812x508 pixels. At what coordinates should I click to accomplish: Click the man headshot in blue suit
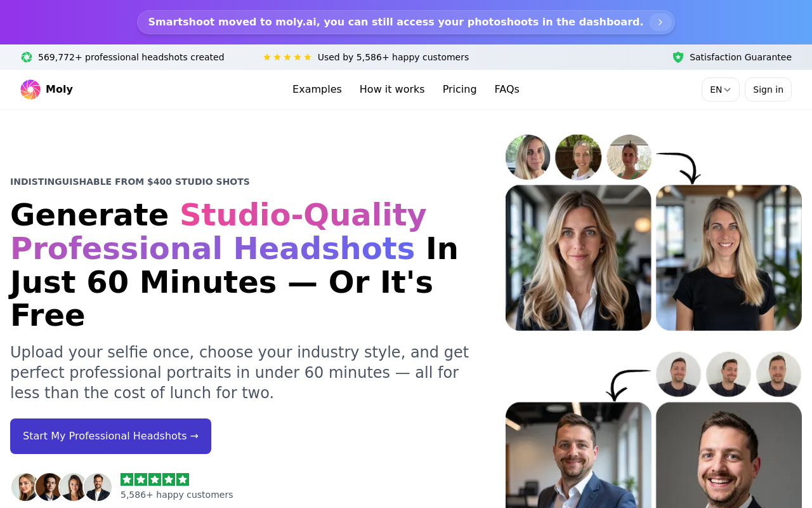click(579, 455)
